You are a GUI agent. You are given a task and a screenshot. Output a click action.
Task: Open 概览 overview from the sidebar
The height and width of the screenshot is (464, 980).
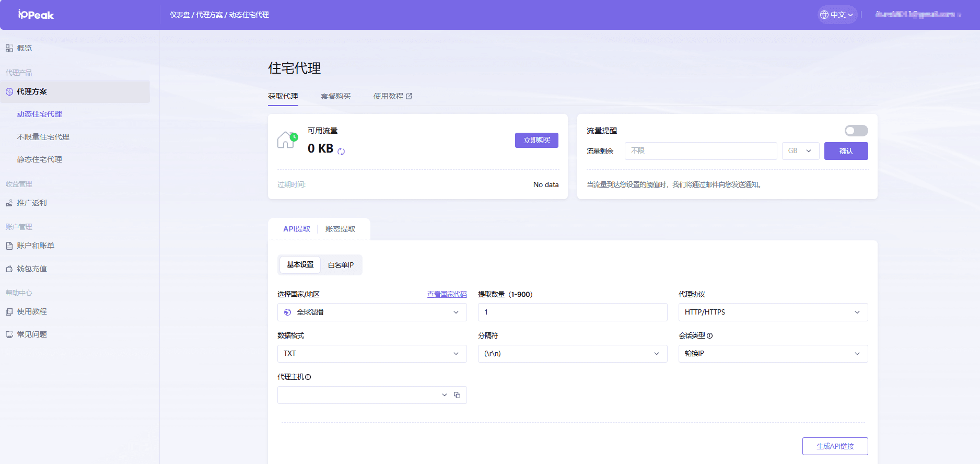tap(24, 48)
